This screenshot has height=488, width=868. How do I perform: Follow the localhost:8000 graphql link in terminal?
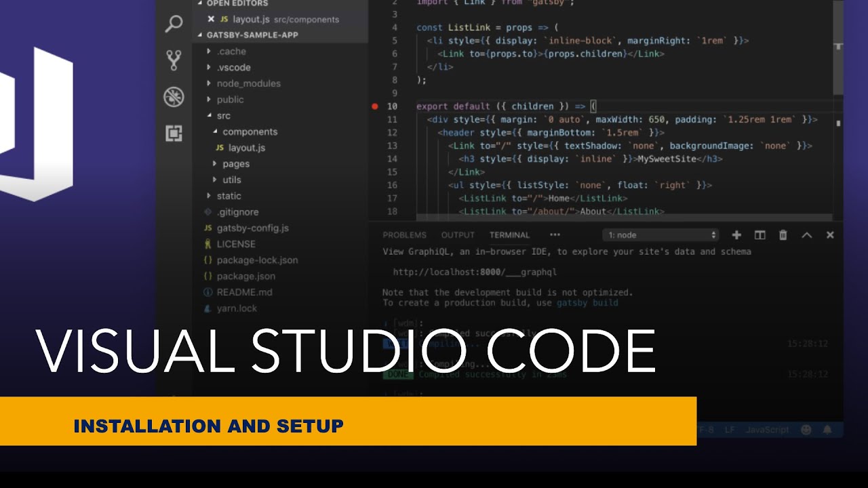[475, 272]
